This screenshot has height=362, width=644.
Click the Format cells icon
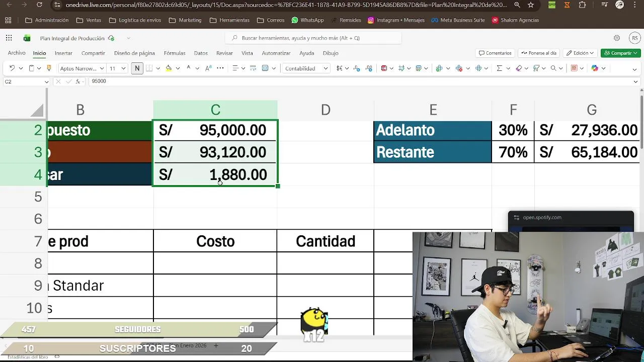click(478, 68)
